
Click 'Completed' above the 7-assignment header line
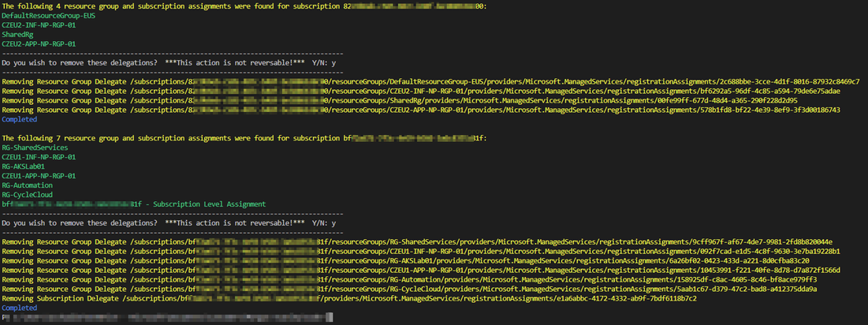tap(20, 119)
